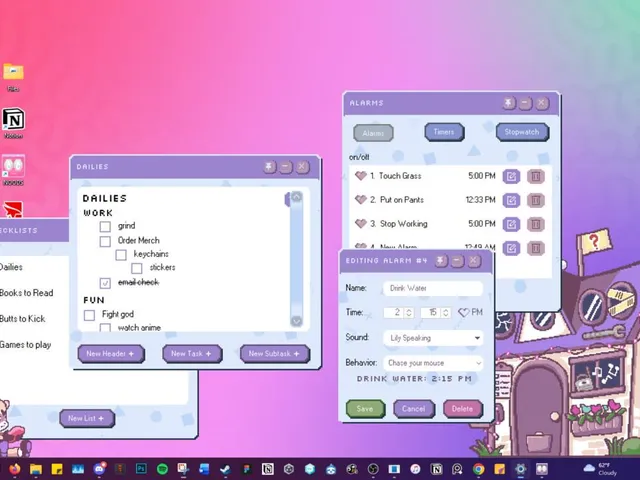Open edit icon for alarm number 4
Image resolution: width=640 pixels, height=480 pixels.
pyautogui.click(x=511, y=248)
